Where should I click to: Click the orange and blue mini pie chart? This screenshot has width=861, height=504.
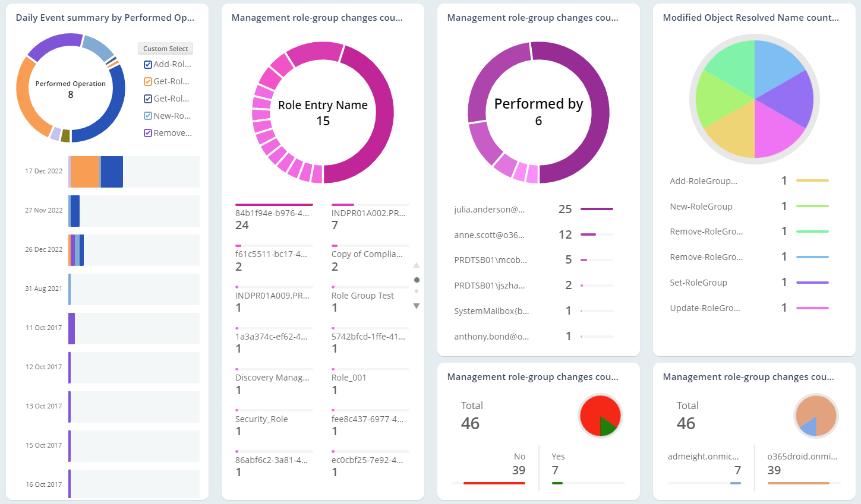coord(816,416)
